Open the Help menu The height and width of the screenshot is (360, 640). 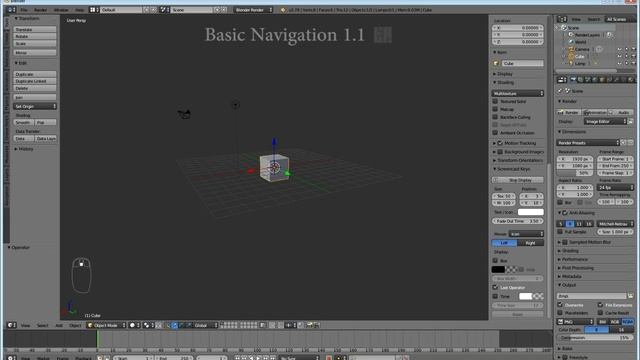80,10
